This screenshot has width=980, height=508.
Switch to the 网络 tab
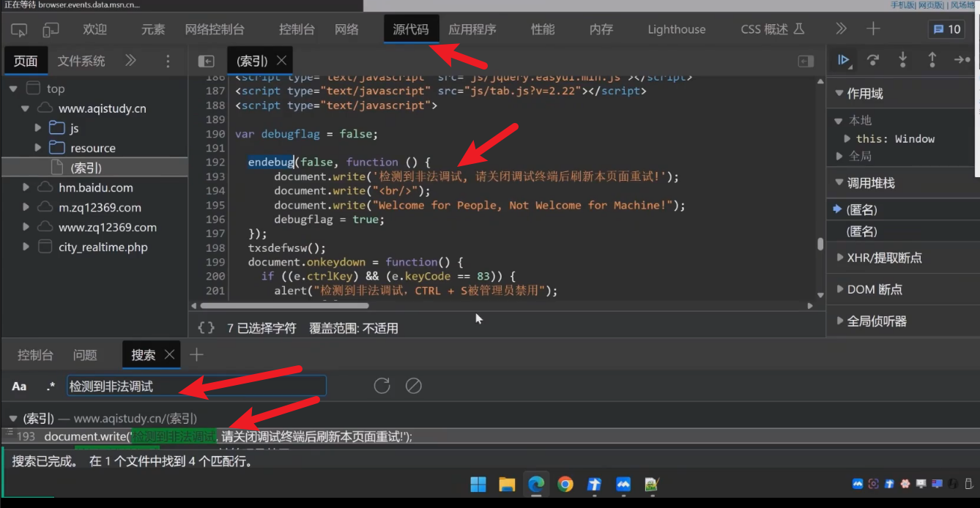[346, 29]
